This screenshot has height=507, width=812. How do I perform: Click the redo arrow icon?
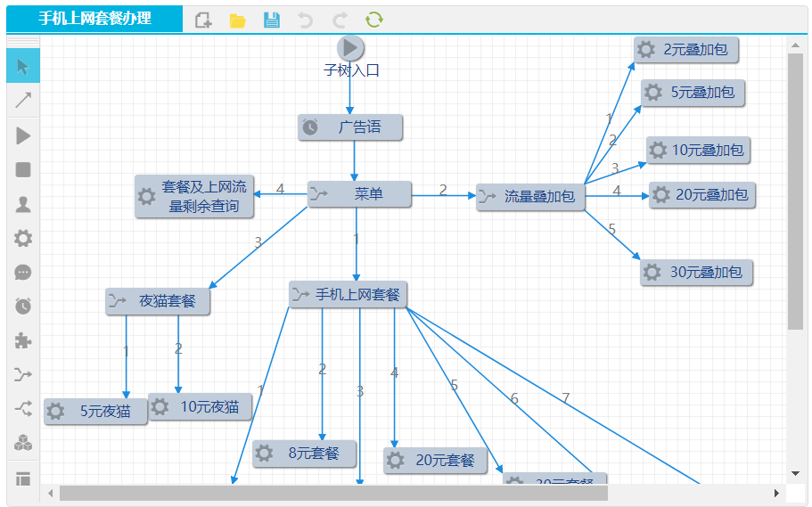coord(340,20)
